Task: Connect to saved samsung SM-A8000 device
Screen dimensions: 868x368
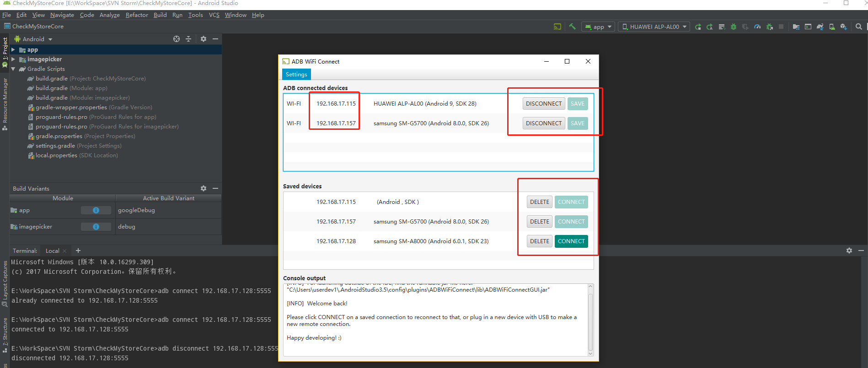Action: point(571,241)
